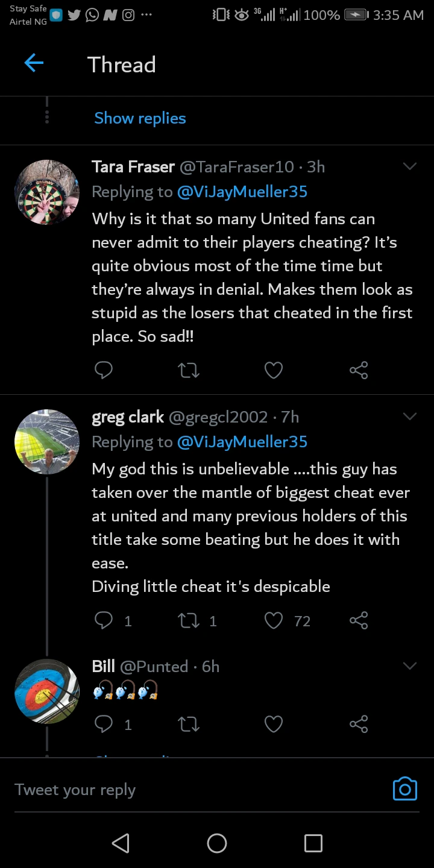Expand options chevron on Tara Fraser's tweet
Image resolution: width=434 pixels, height=868 pixels.
[410, 166]
